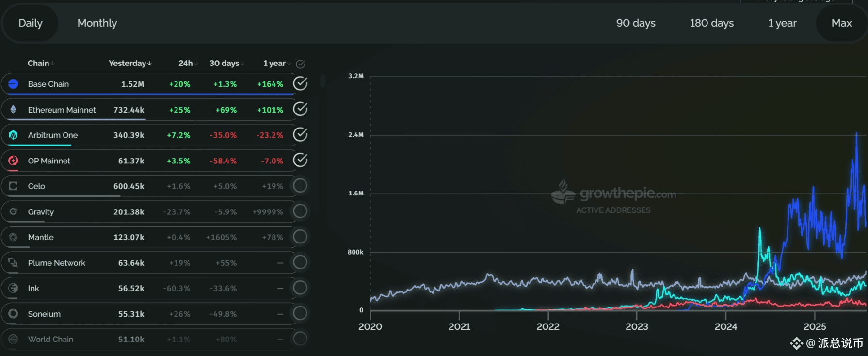Click Mantle's +1605% value
The image size is (868, 356).
(x=221, y=237)
